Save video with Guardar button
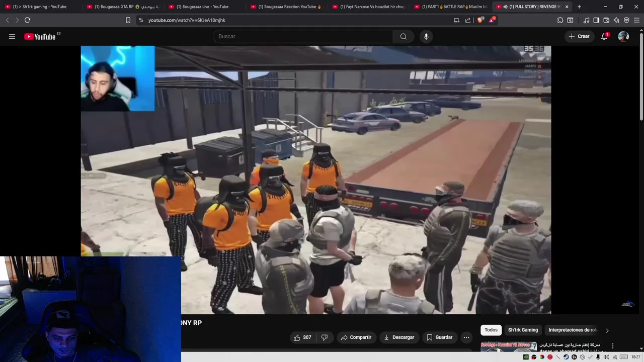The height and width of the screenshot is (362, 644). tap(440, 337)
